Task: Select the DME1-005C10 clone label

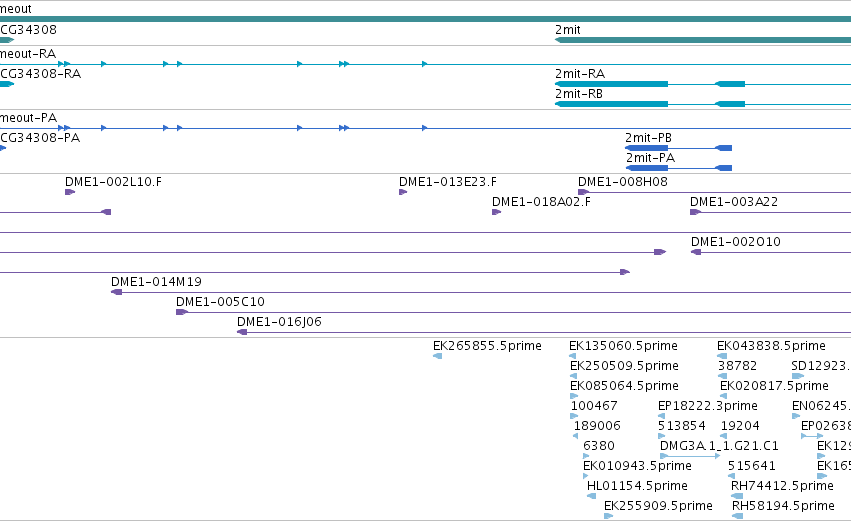Action: (x=220, y=302)
